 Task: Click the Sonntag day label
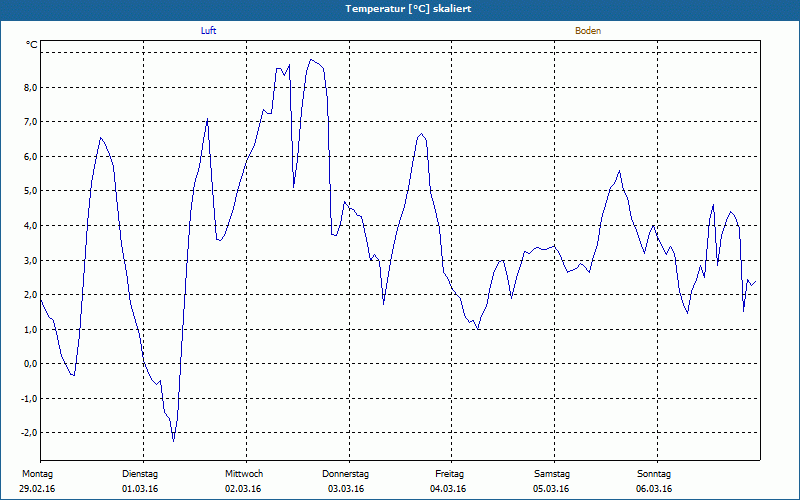(654, 474)
